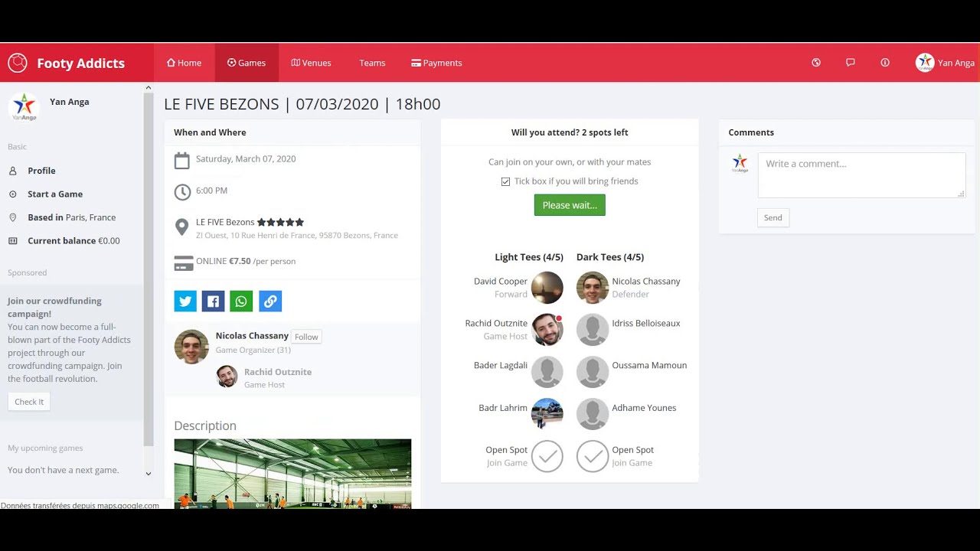Open the globe icon in header
980x551 pixels.
(816, 63)
